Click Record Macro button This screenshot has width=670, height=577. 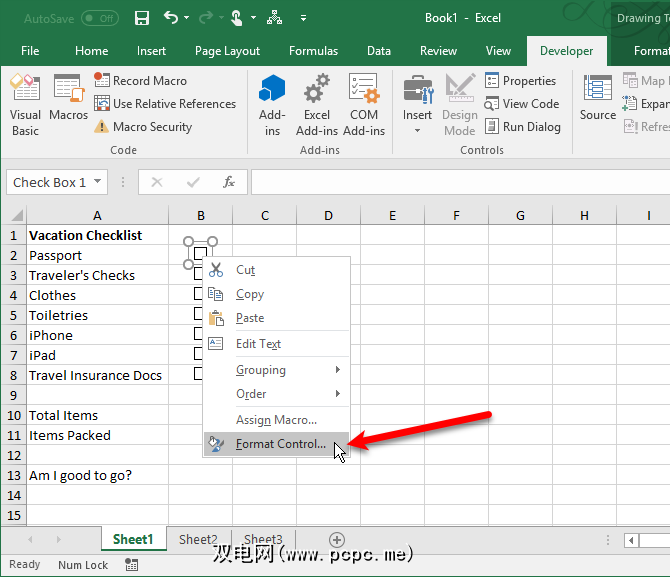tap(149, 81)
